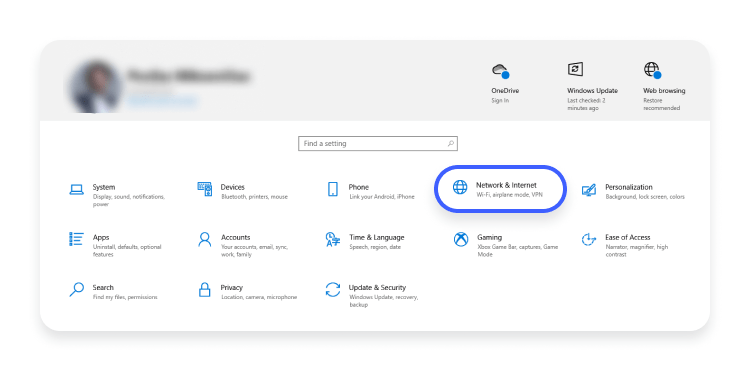Click the Ease of Access heading
Viewport: 750px width, 371px height.
coord(628,237)
